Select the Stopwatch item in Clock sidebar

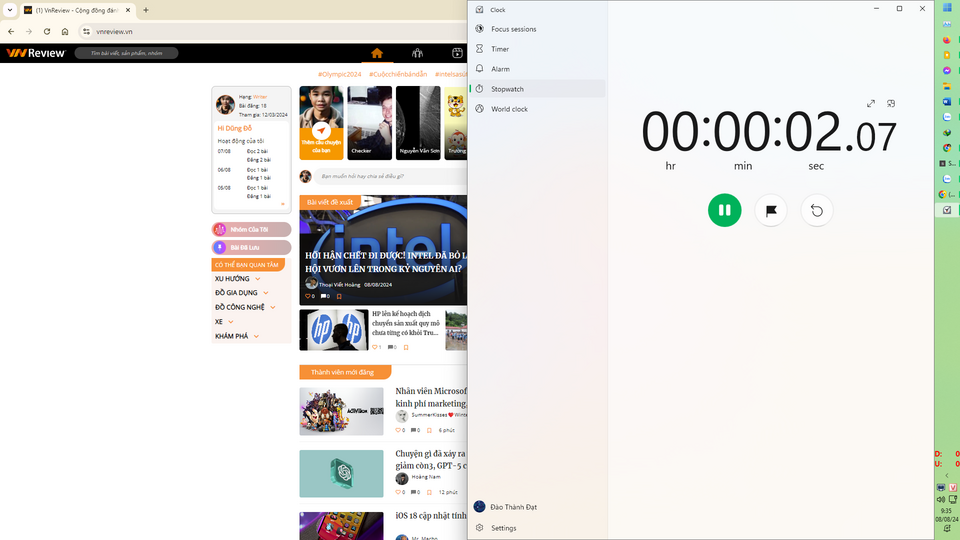pyautogui.click(x=538, y=89)
